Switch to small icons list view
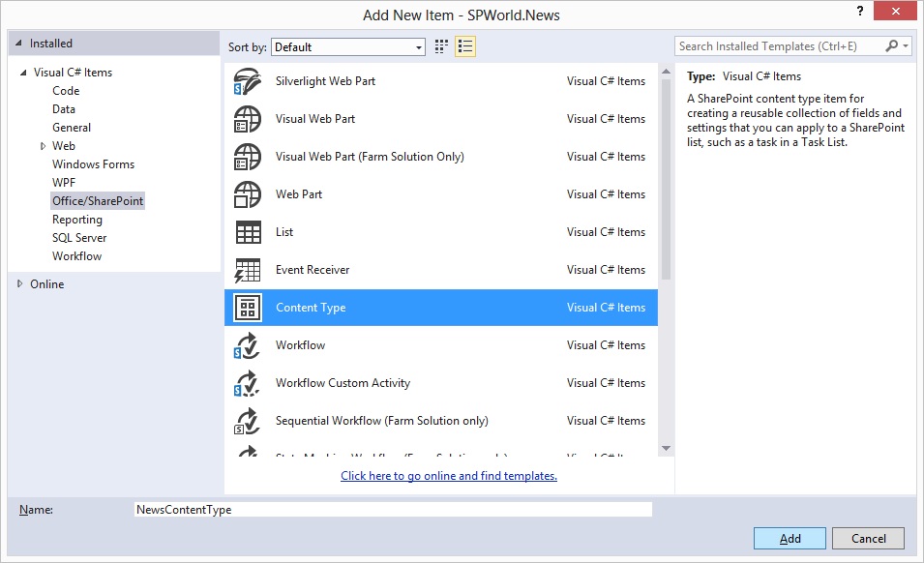This screenshot has height=563, width=924. (465, 46)
